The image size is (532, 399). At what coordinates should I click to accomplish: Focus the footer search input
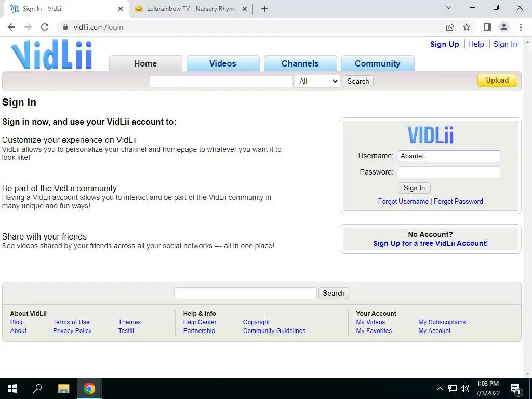pyautogui.click(x=245, y=293)
